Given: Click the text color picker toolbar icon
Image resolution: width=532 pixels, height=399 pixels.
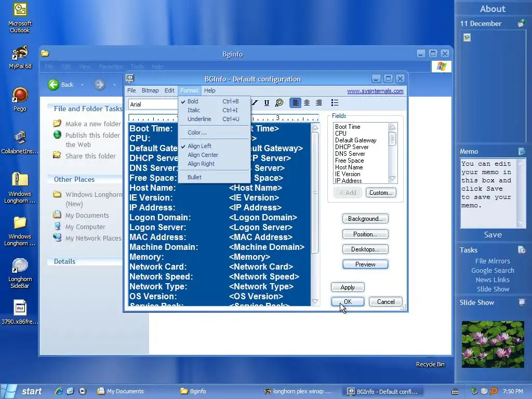Looking at the screenshot, I should click(279, 103).
